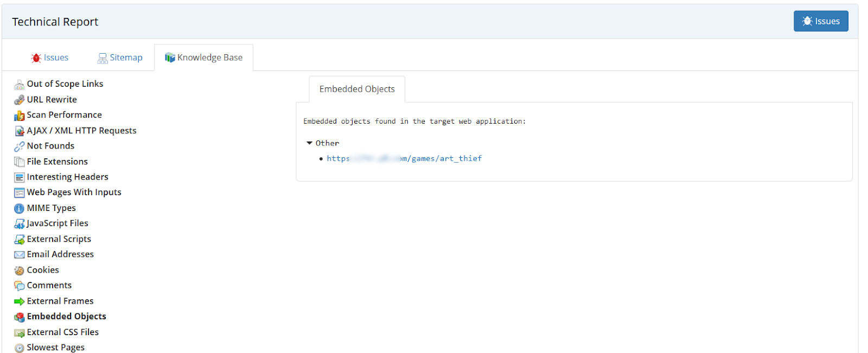This screenshot has width=868, height=353.
Task: Click the Comments speech bubble icon
Action: 19,286
